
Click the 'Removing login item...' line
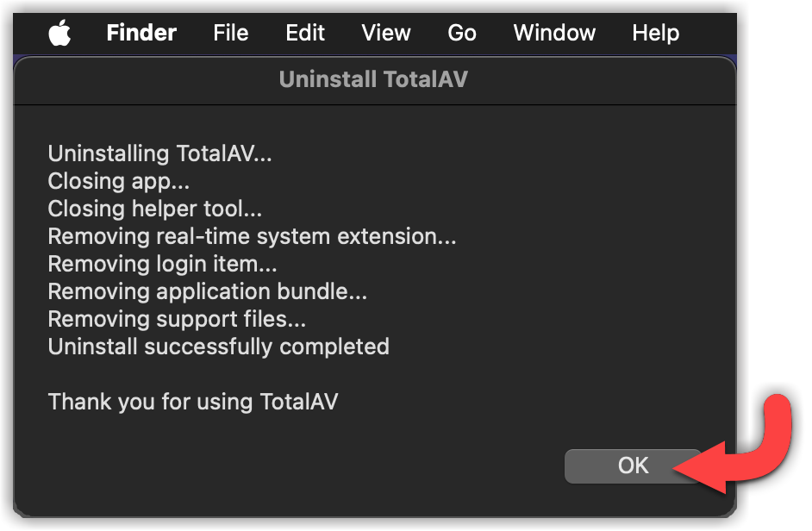point(162,264)
